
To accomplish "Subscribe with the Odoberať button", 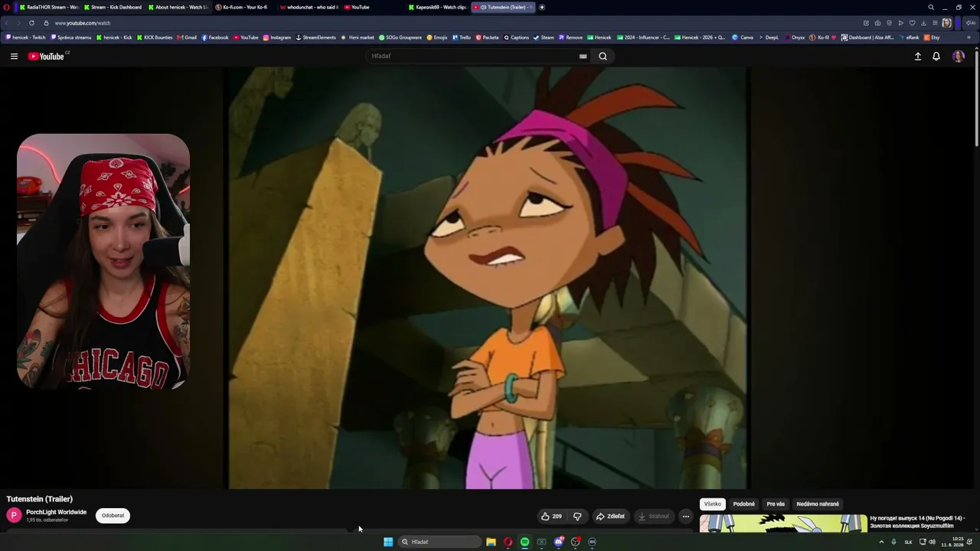I will click(113, 515).
